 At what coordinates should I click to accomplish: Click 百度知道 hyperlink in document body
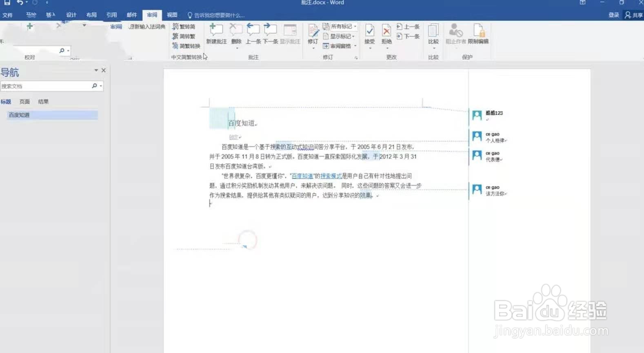coord(302,176)
